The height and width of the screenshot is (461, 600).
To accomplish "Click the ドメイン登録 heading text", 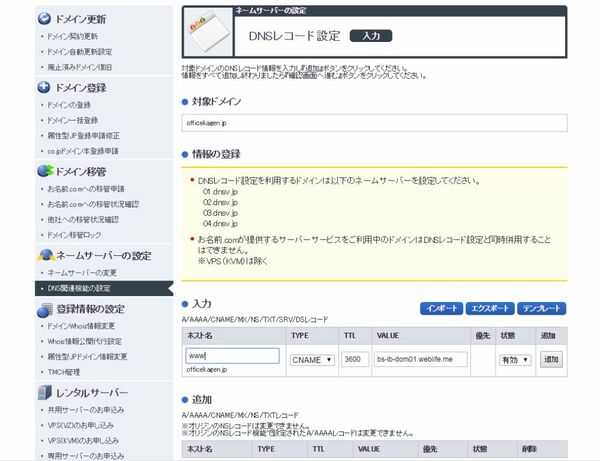I will click(80, 88).
